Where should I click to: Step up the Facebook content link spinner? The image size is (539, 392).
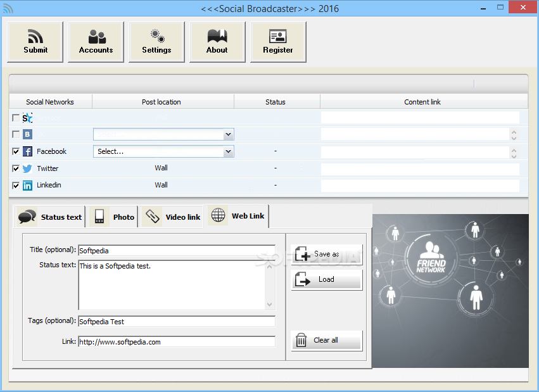pyautogui.click(x=514, y=150)
